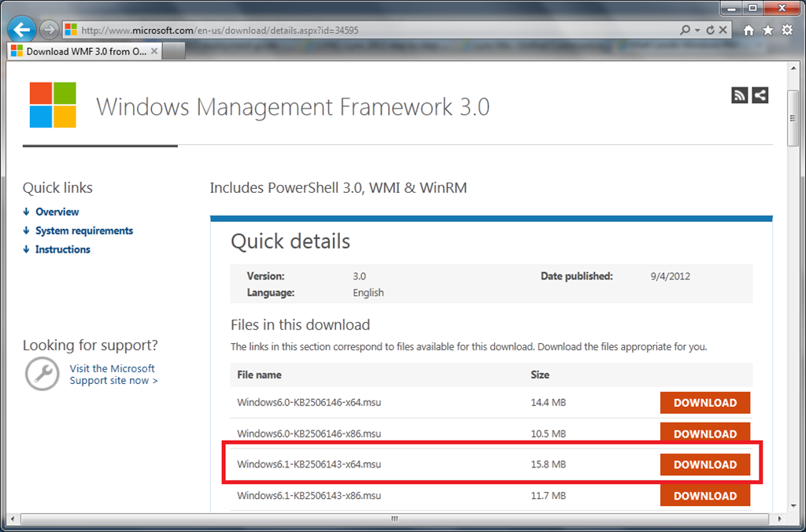Click the Windows Management Framework 3.0 heading
The image size is (806, 532).
293,106
